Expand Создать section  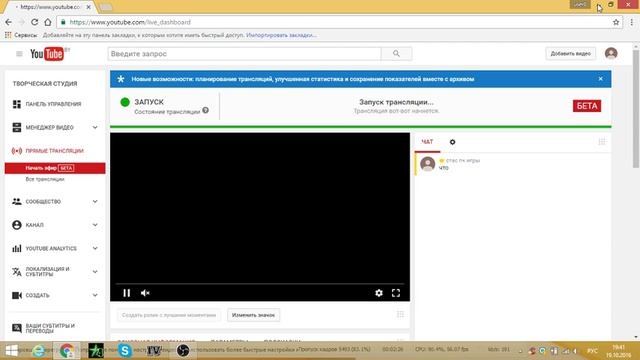(95, 295)
